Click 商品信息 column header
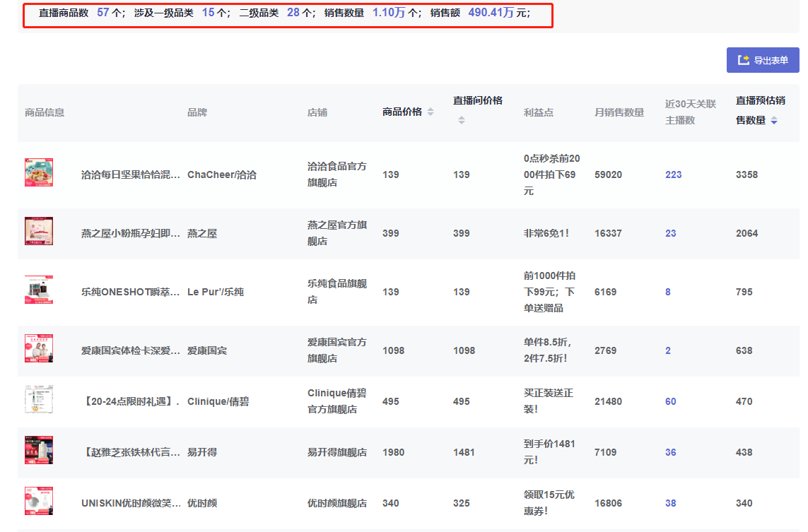 (x=45, y=112)
